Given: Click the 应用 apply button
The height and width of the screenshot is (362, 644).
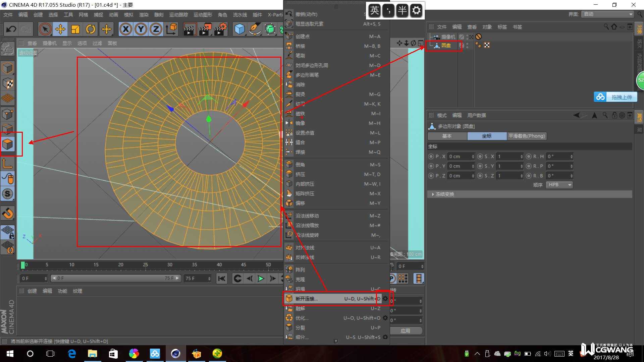Looking at the screenshot, I should (x=405, y=331).
